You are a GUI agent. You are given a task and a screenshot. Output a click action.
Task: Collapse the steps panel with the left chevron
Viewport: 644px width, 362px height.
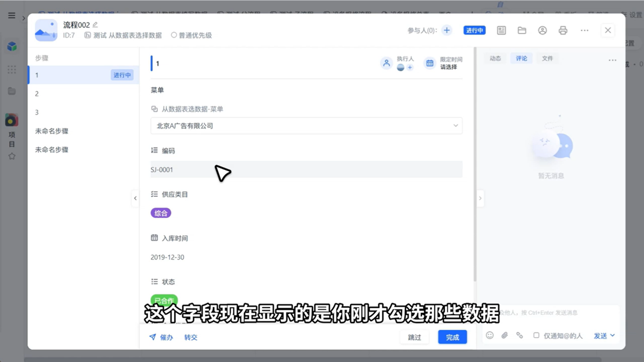pyautogui.click(x=135, y=198)
